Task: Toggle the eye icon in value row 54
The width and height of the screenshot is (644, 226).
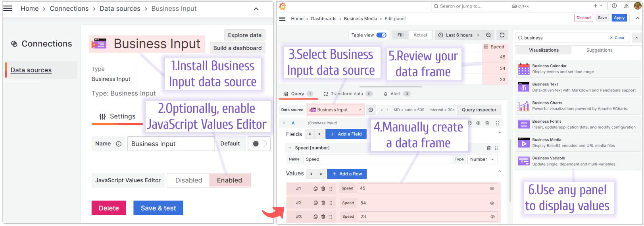Action: click(x=492, y=203)
